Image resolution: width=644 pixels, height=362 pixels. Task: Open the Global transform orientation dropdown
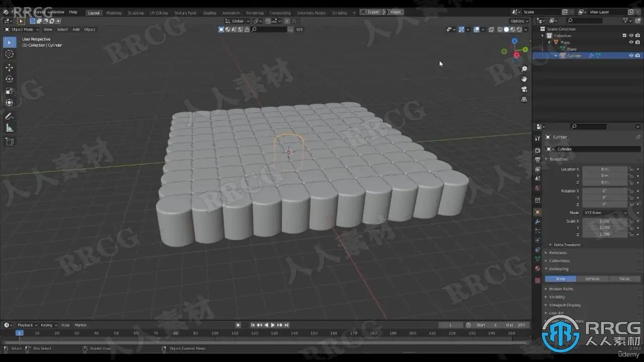[x=237, y=21]
